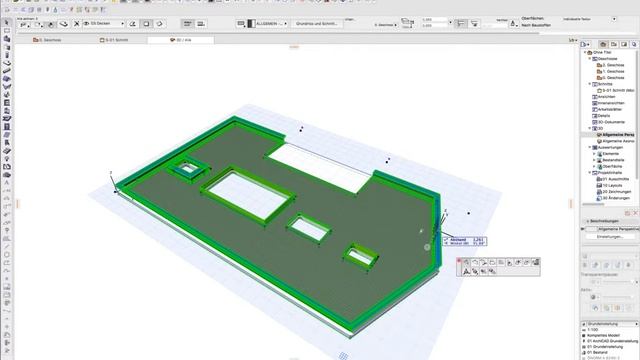Open navigator project chooser dropdown
The image size is (640, 360).
[x=585, y=44]
